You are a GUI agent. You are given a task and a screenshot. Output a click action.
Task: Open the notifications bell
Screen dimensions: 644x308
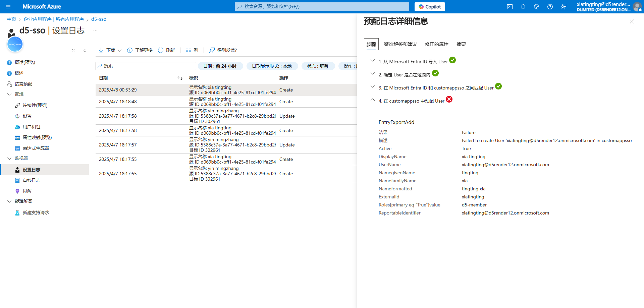click(523, 7)
